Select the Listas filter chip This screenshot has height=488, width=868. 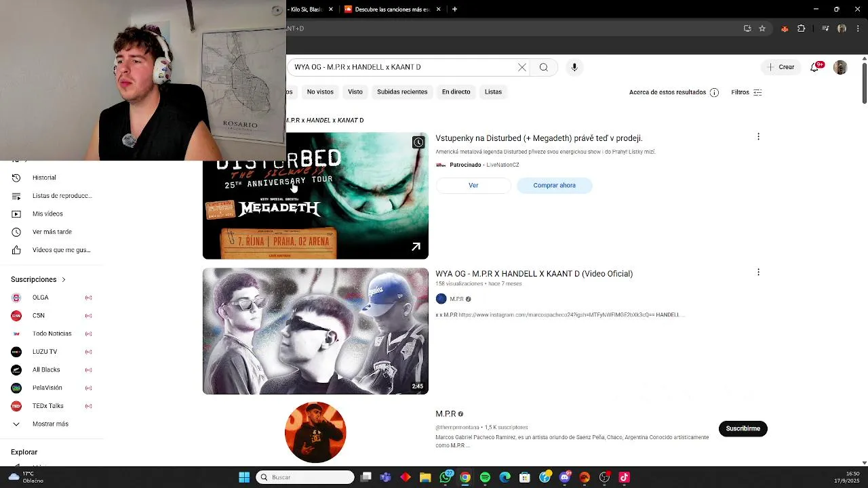coord(493,91)
